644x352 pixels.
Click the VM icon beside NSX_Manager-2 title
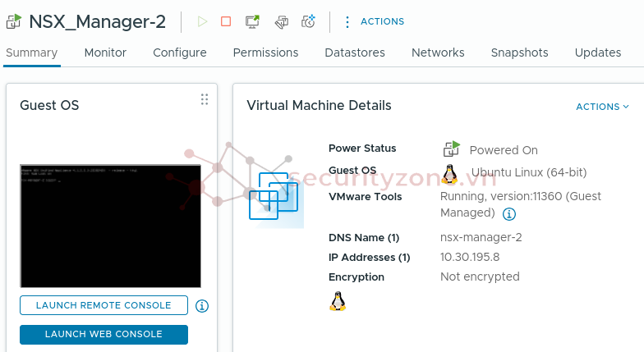13,21
